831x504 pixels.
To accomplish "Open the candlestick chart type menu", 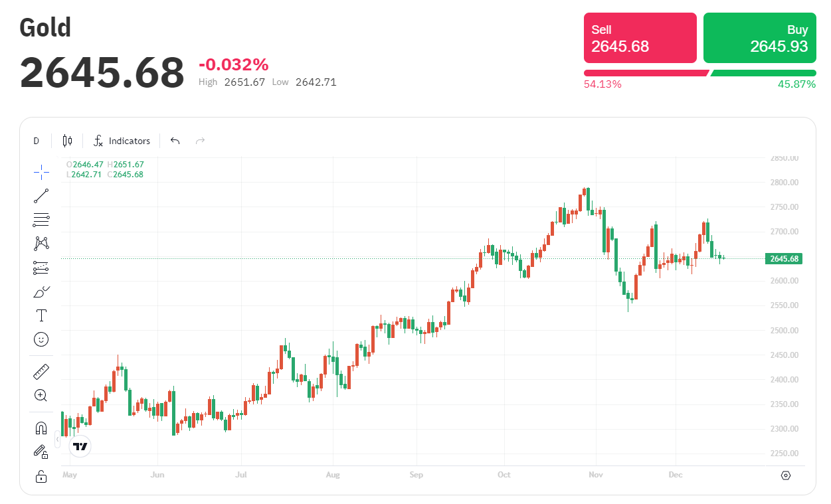I will [x=67, y=141].
